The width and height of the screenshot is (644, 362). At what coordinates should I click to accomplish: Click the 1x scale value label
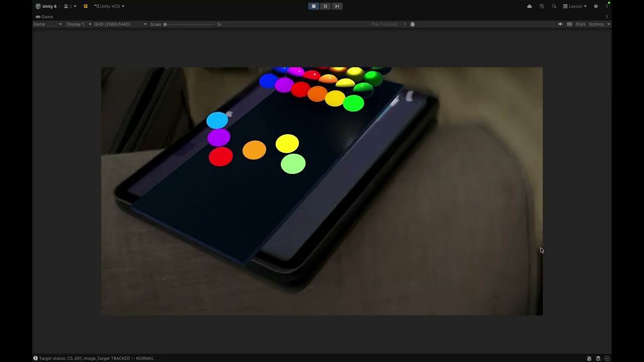coord(219,24)
